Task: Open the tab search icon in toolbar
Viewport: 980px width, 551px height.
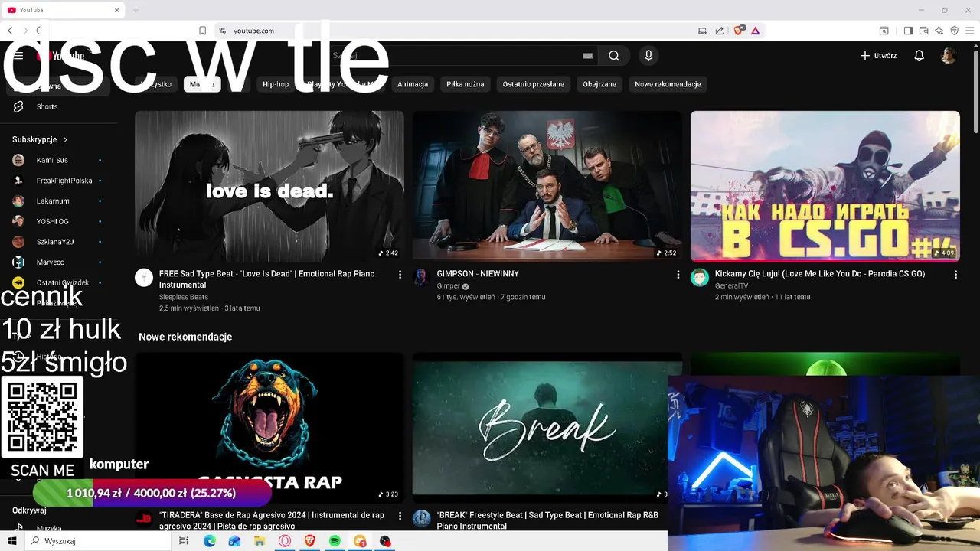Action: 884,31
